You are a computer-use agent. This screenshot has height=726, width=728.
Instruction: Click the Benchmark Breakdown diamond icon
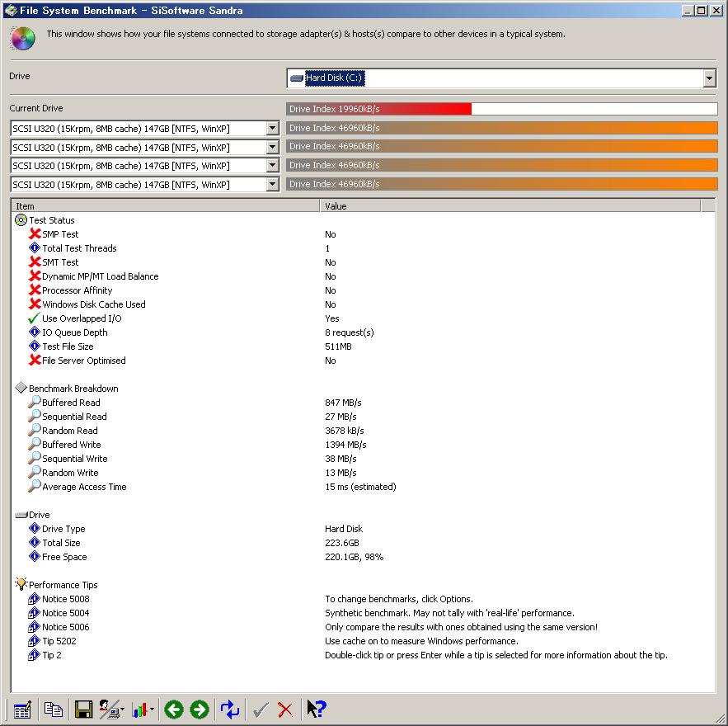(x=21, y=388)
